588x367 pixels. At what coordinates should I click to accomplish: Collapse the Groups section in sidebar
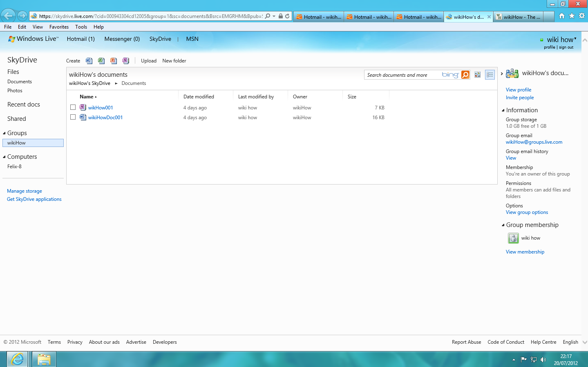[x=4, y=133]
